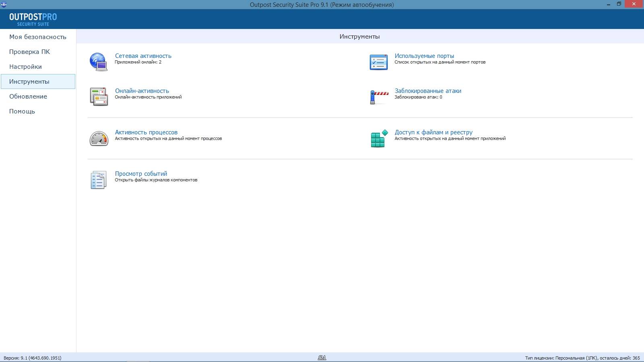This screenshot has width=644, height=362.
Task: Open the Используемые порты link
Action: pos(424,56)
